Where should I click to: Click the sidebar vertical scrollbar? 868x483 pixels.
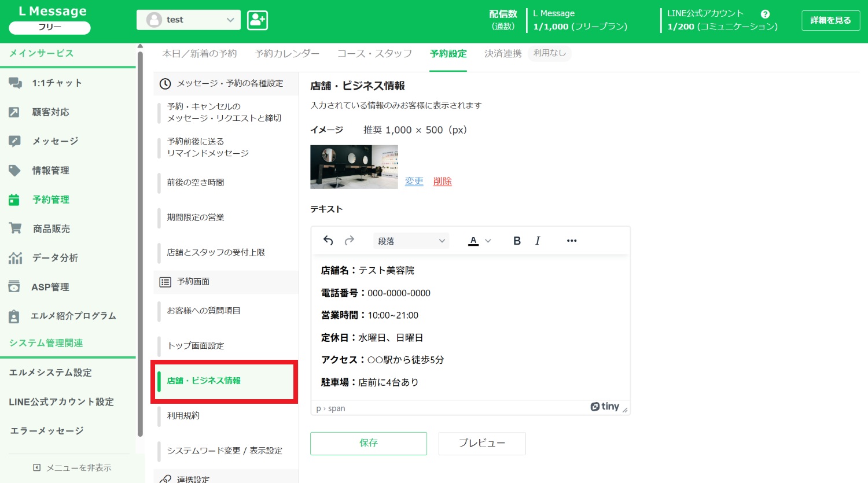140,243
